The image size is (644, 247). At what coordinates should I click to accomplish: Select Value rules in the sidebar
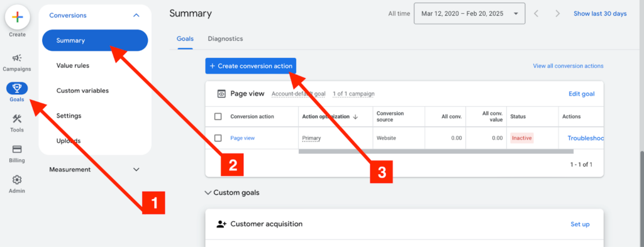73,65
